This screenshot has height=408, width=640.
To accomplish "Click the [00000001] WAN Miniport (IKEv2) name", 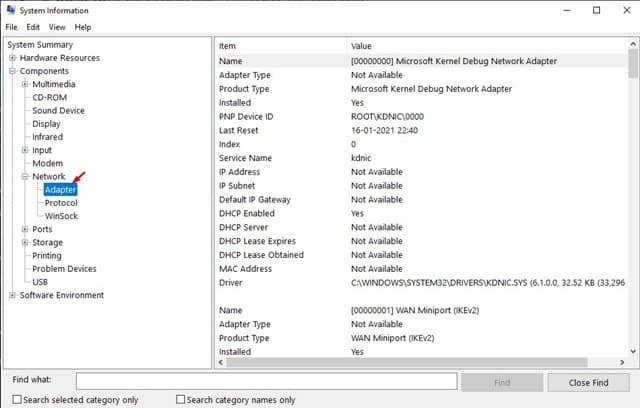I will pyautogui.click(x=415, y=310).
